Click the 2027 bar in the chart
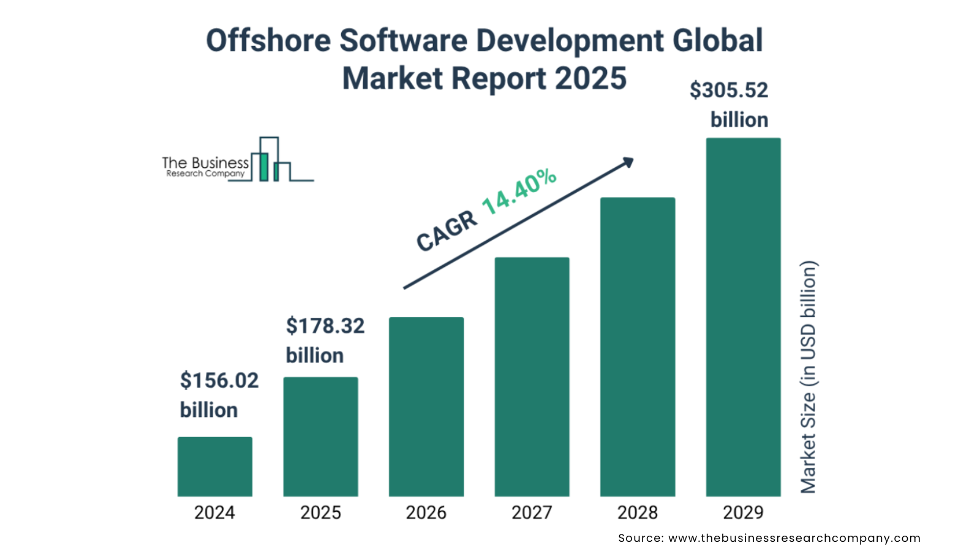This screenshot has width=980, height=551. (532, 377)
